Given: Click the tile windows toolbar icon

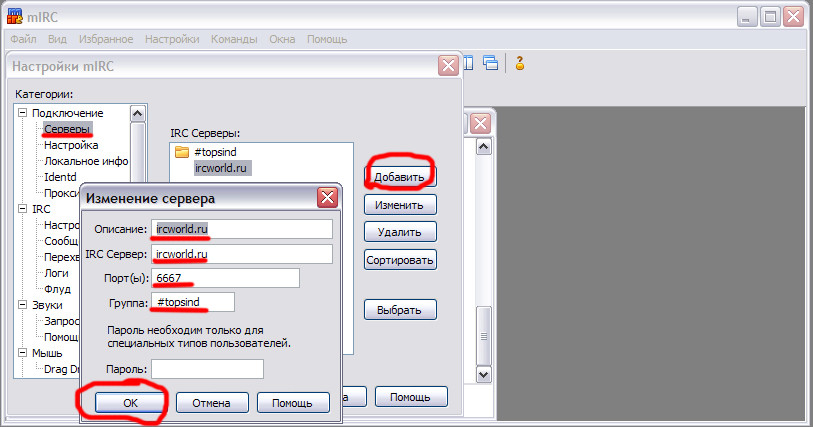Looking at the screenshot, I should click(468, 63).
